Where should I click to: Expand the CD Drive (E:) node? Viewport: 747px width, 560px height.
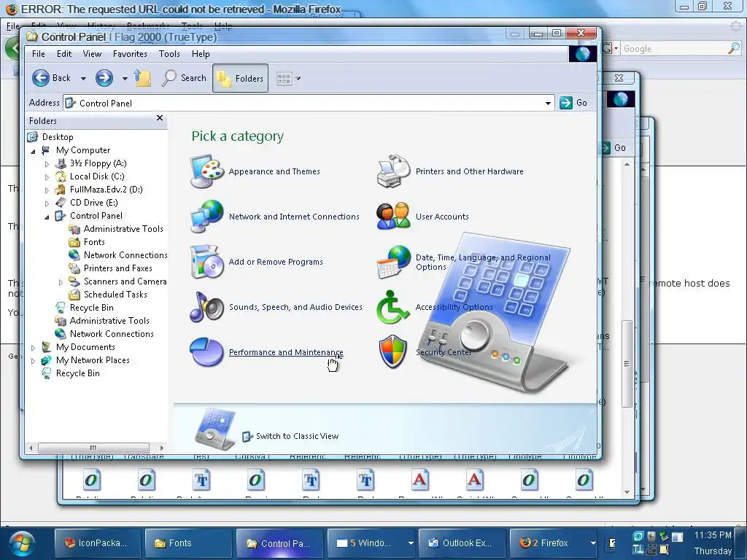pos(47,203)
